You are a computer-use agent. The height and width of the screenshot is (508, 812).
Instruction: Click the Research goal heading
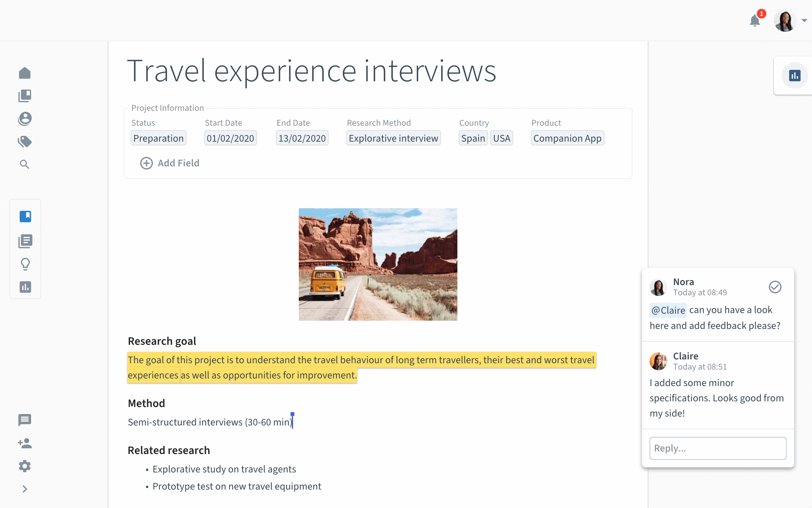[x=162, y=341]
